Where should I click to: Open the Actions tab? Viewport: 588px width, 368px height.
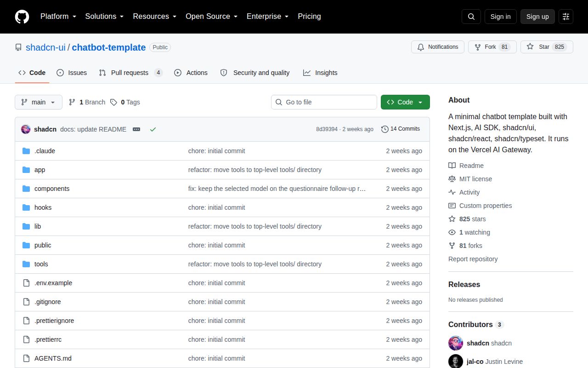[191, 73]
